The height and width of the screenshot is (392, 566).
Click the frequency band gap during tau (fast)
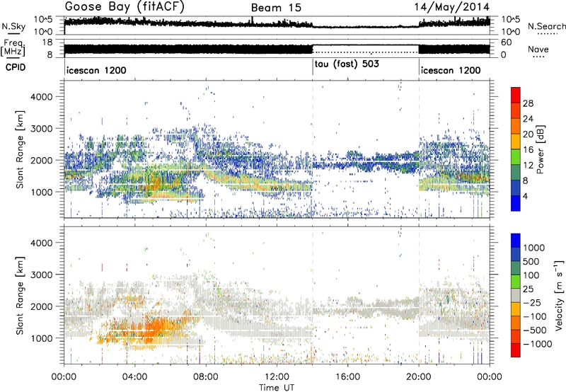(x=365, y=49)
